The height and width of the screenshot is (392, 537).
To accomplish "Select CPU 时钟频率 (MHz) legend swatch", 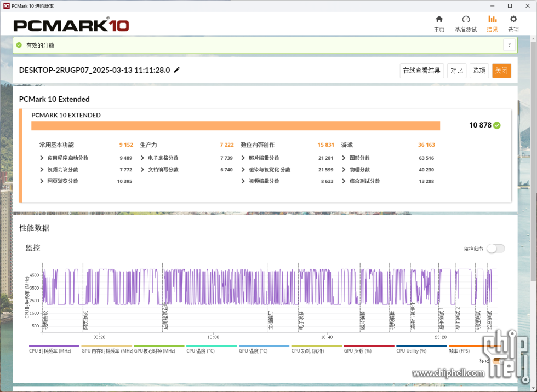I will (54, 346).
